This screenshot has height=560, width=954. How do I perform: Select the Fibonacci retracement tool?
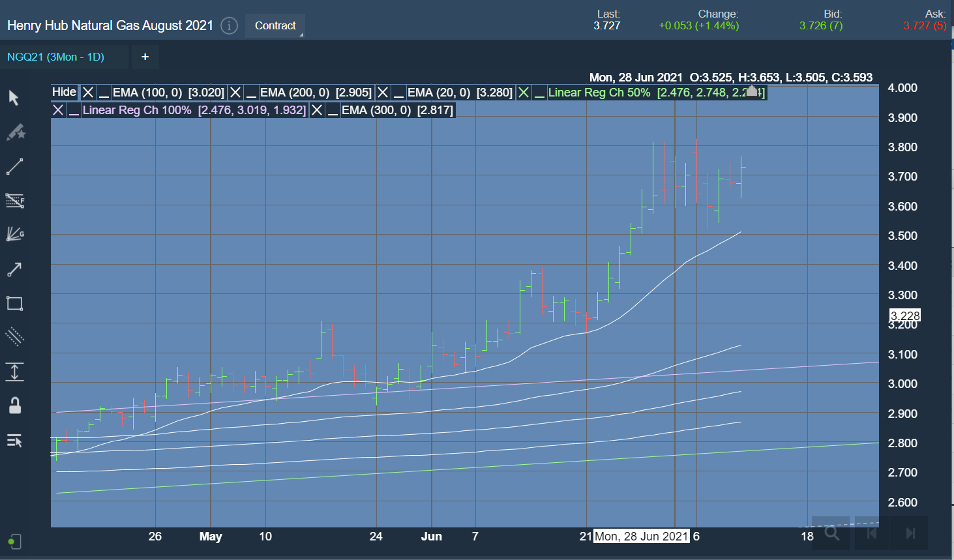(15, 200)
